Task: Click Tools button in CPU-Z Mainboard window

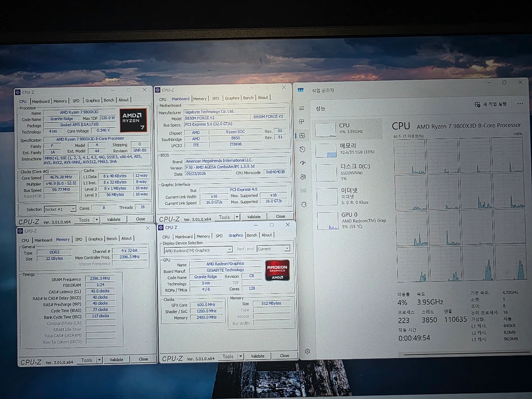Action: coord(225,217)
